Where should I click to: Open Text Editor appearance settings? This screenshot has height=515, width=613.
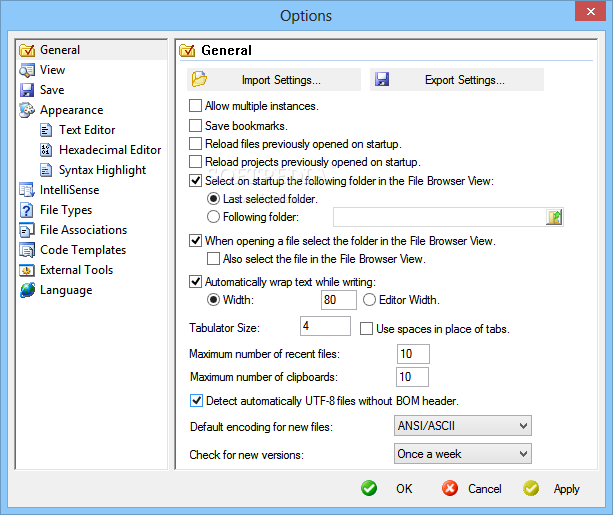coord(87,130)
